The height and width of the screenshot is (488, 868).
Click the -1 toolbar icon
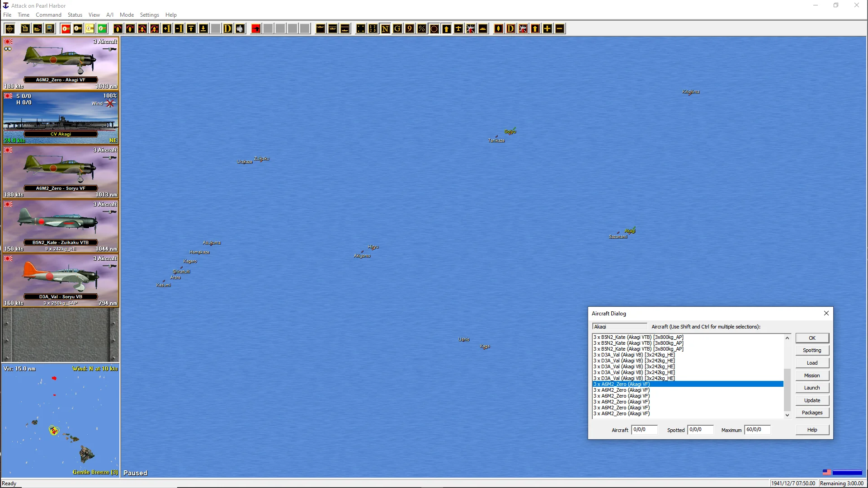pos(179,29)
